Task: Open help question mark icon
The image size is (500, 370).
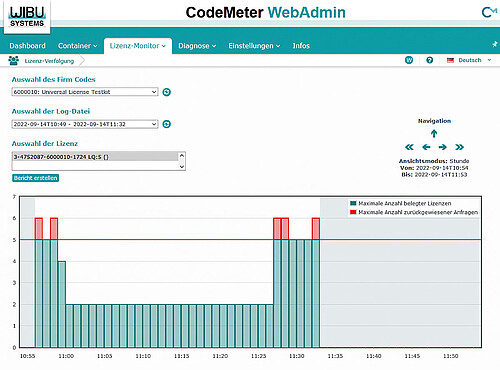Action: tap(430, 60)
